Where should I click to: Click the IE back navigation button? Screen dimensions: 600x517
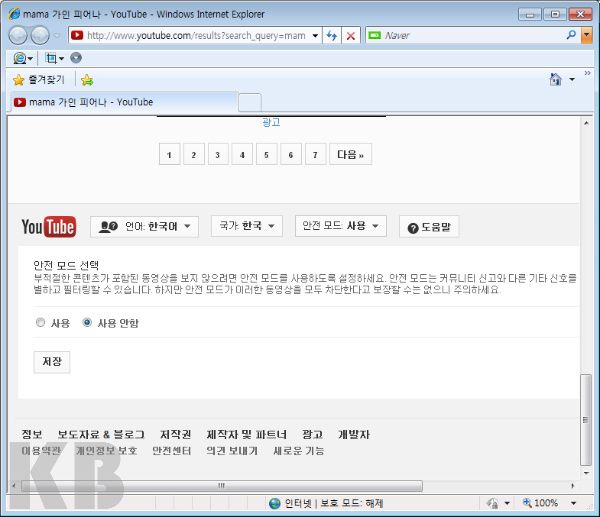(x=18, y=36)
